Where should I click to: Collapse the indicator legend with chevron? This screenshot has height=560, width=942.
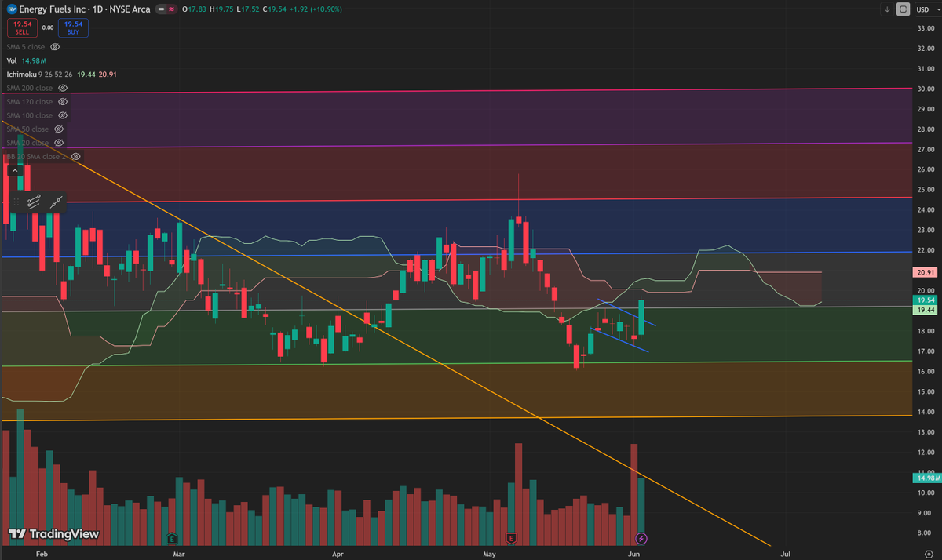coord(14,170)
